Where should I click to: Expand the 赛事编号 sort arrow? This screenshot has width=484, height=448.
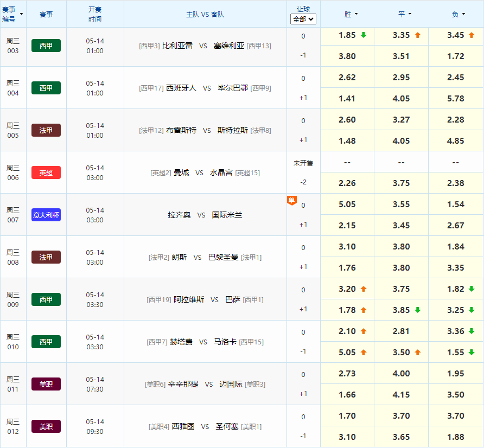point(21,14)
